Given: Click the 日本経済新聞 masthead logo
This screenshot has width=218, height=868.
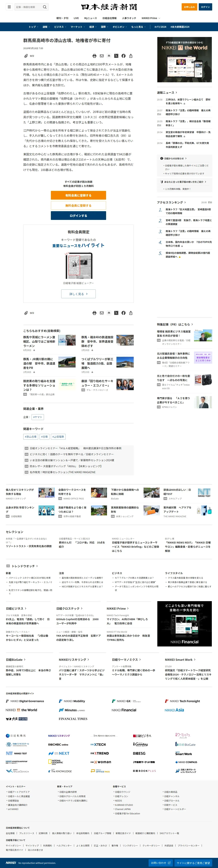Looking at the screenshot, I should pyautogui.click(x=109, y=7).
